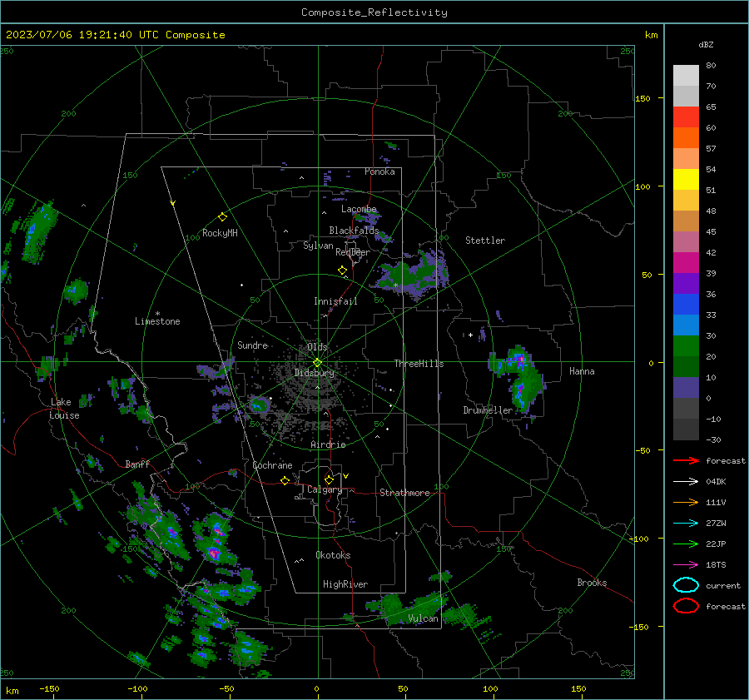Click the magenta 18TS arrow in legend

tap(686, 565)
